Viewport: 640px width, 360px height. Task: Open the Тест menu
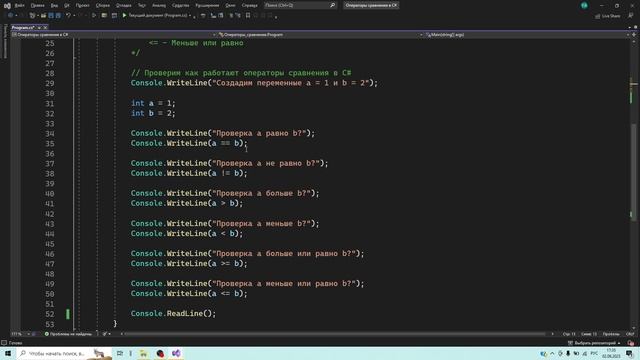[141, 5]
